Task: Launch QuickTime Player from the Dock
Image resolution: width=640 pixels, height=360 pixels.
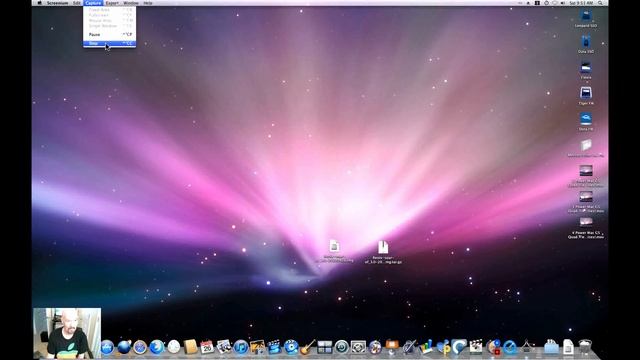Action: point(509,347)
